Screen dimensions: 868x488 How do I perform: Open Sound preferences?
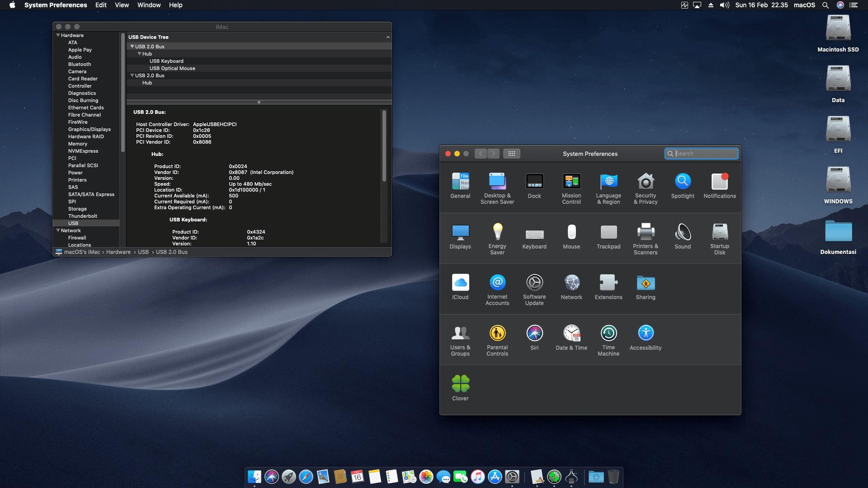click(683, 236)
